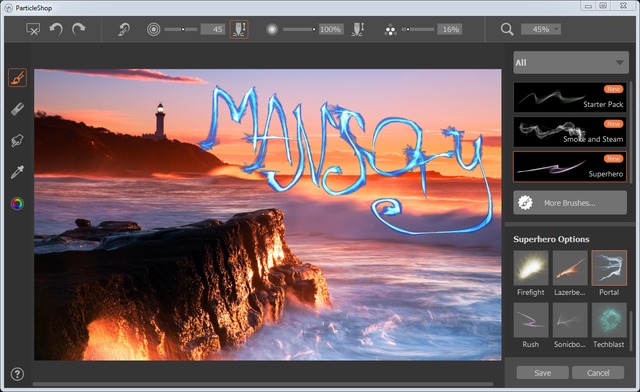Select the Eraser tool in sidebar

pos(17,109)
